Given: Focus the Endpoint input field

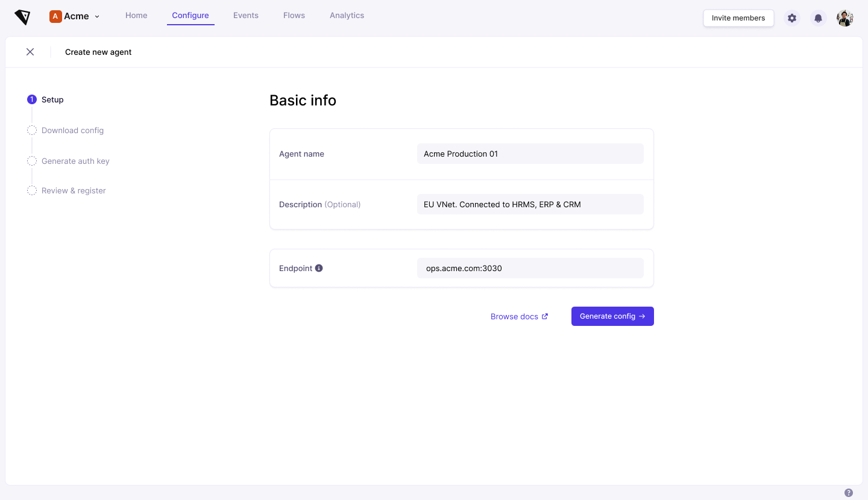Looking at the screenshot, I should (x=530, y=268).
